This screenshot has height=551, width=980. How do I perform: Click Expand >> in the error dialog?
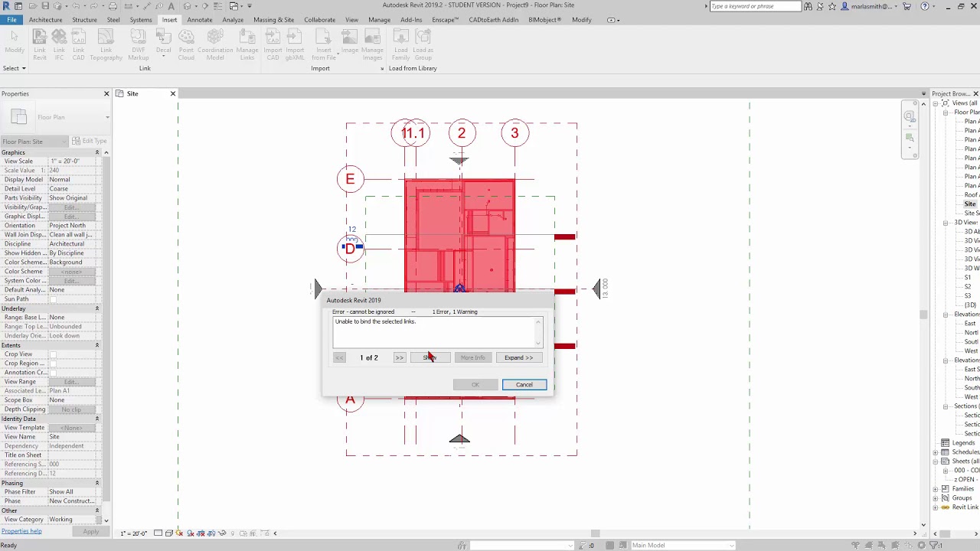pos(518,357)
